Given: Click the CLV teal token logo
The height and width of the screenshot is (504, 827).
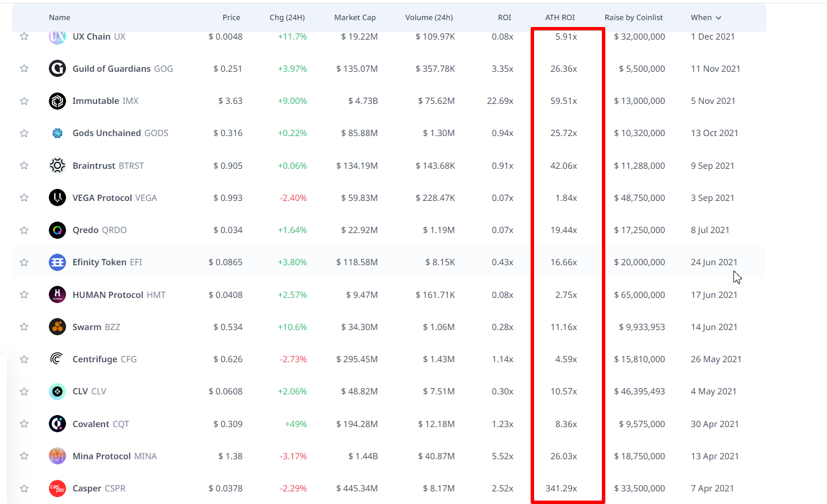Looking at the screenshot, I should pos(57,391).
